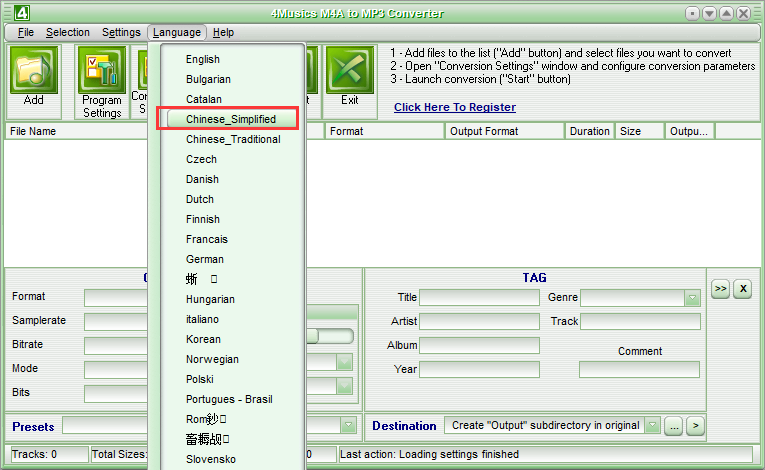Open Program Settings toolbar icon
The image size is (765, 470).
(102, 70)
